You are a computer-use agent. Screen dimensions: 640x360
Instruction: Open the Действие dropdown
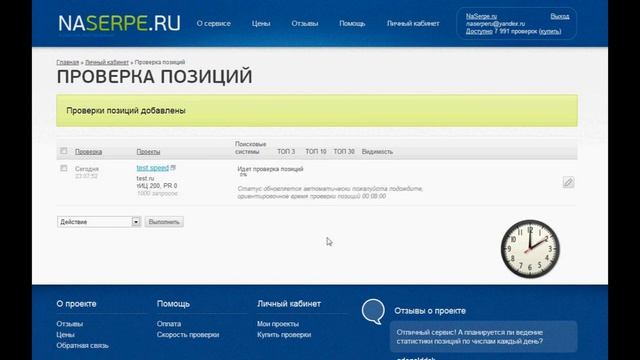click(99, 222)
